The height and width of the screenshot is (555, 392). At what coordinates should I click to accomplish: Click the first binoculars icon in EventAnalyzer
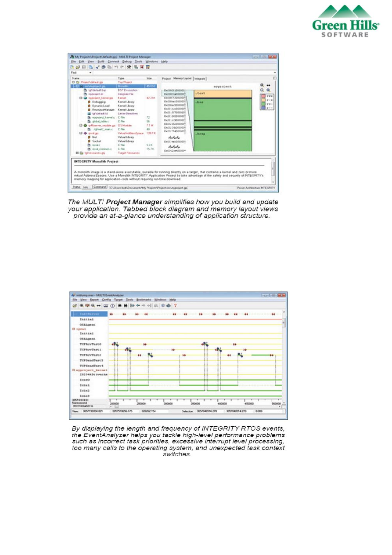point(120,305)
